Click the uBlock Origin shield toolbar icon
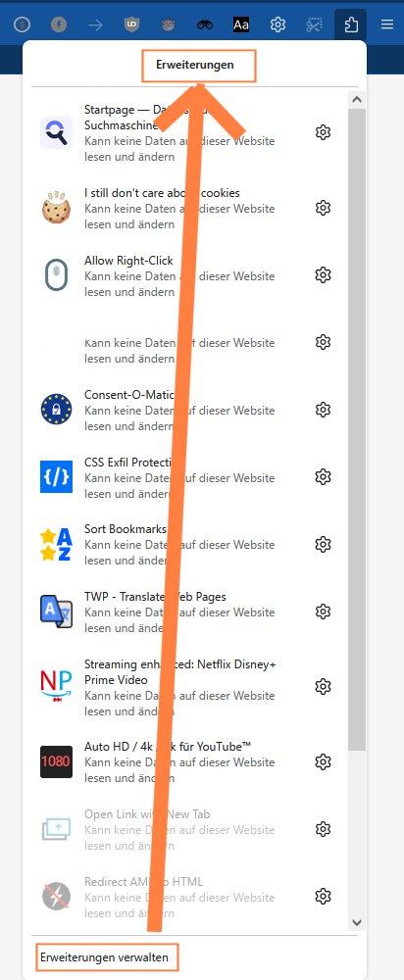Image resolution: width=404 pixels, height=980 pixels. [131, 25]
